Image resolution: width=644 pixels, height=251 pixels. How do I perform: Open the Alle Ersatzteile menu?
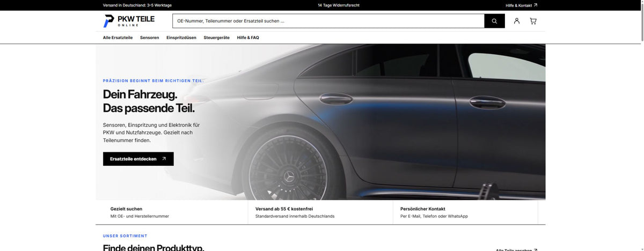pyautogui.click(x=118, y=38)
